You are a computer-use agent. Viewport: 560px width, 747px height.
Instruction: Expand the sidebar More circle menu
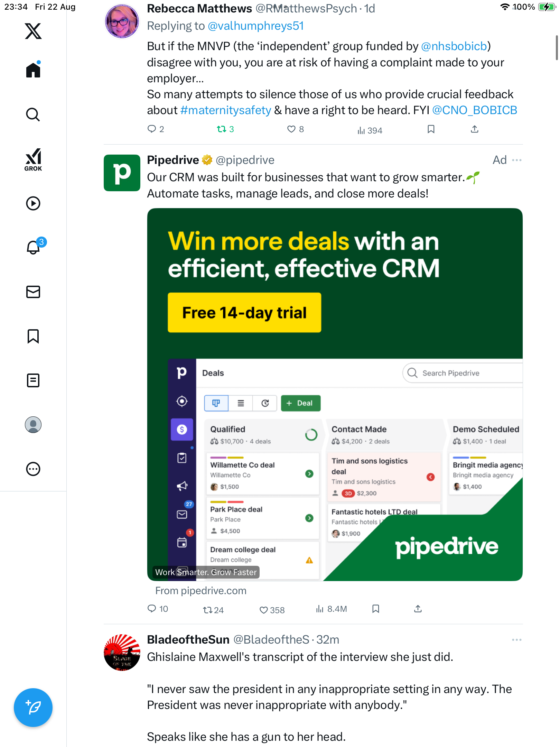[33, 469]
